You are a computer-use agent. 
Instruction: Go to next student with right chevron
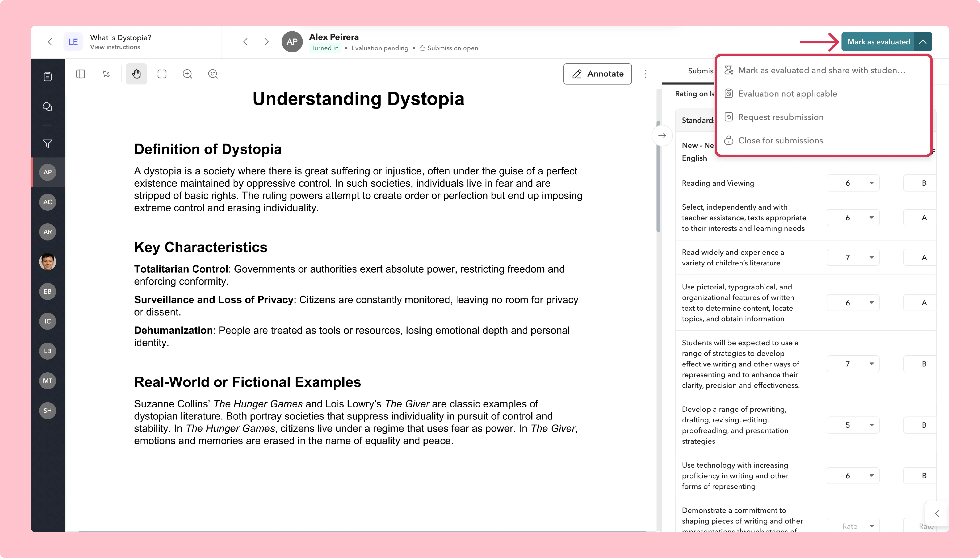coord(267,42)
